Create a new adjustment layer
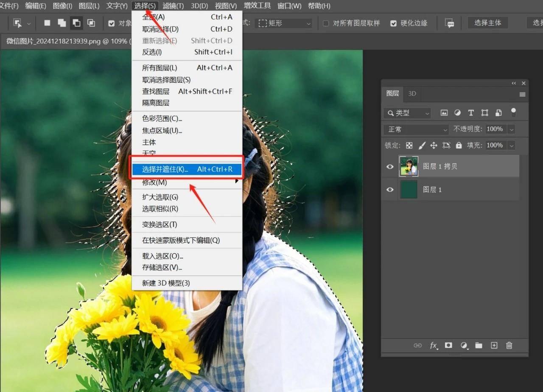The width and height of the screenshot is (543, 392). [x=464, y=345]
